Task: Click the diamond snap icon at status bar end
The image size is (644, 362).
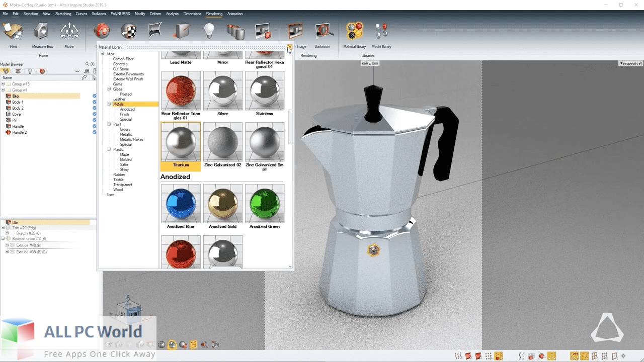Action: point(623,356)
